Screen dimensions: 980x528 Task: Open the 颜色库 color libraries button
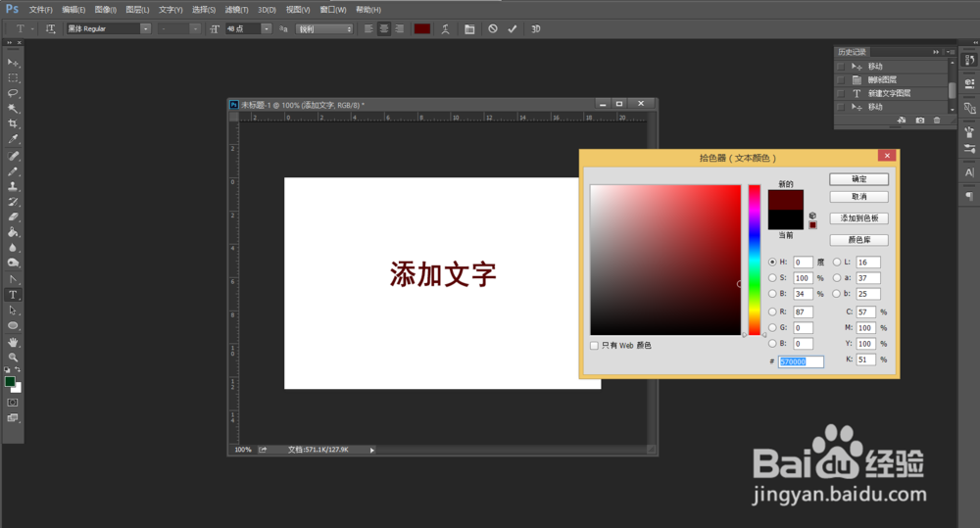pyautogui.click(x=859, y=240)
